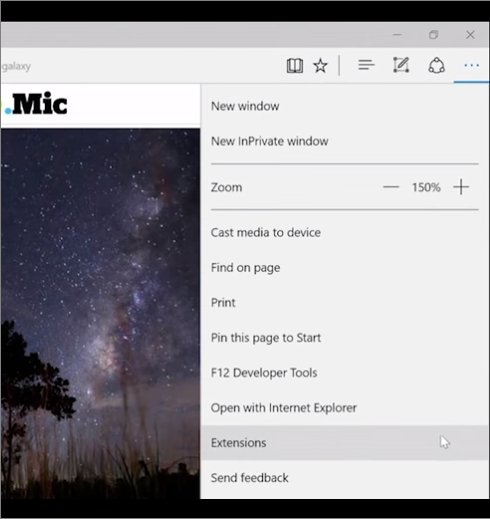Image resolution: width=490 pixels, height=519 pixels.
Task: Open Reading view book icon
Action: click(295, 66)
